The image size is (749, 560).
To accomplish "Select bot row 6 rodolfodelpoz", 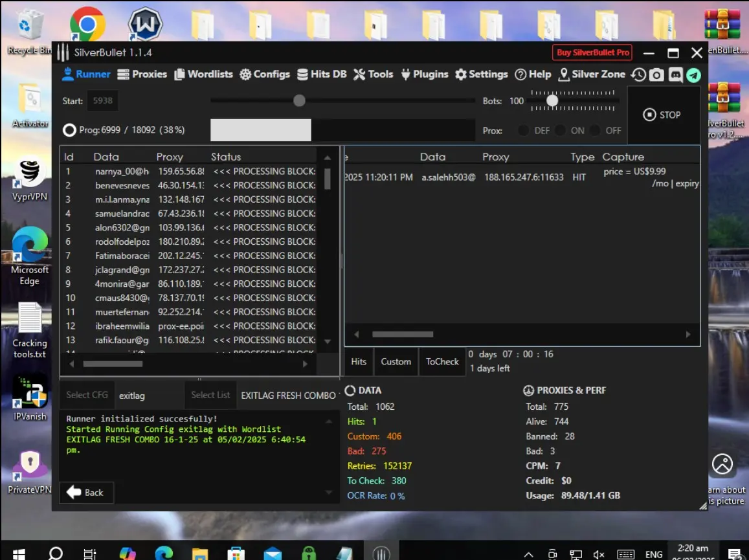I will 188,241.
